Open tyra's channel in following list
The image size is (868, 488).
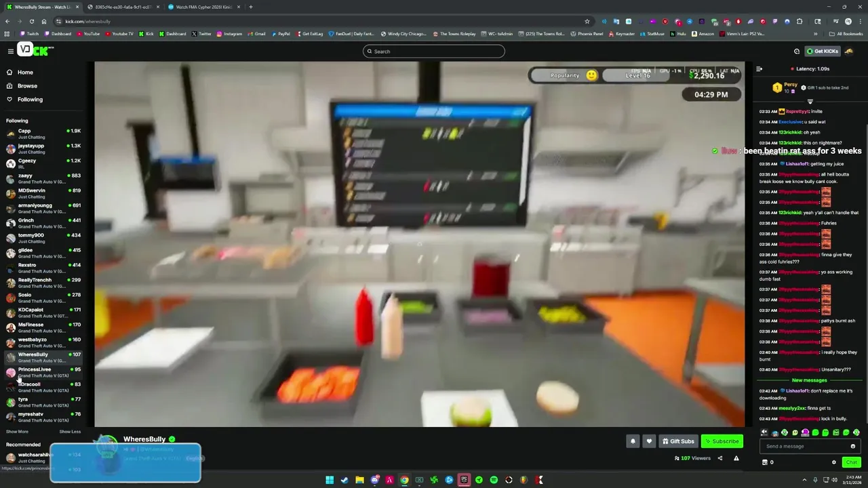click(43, 402)
